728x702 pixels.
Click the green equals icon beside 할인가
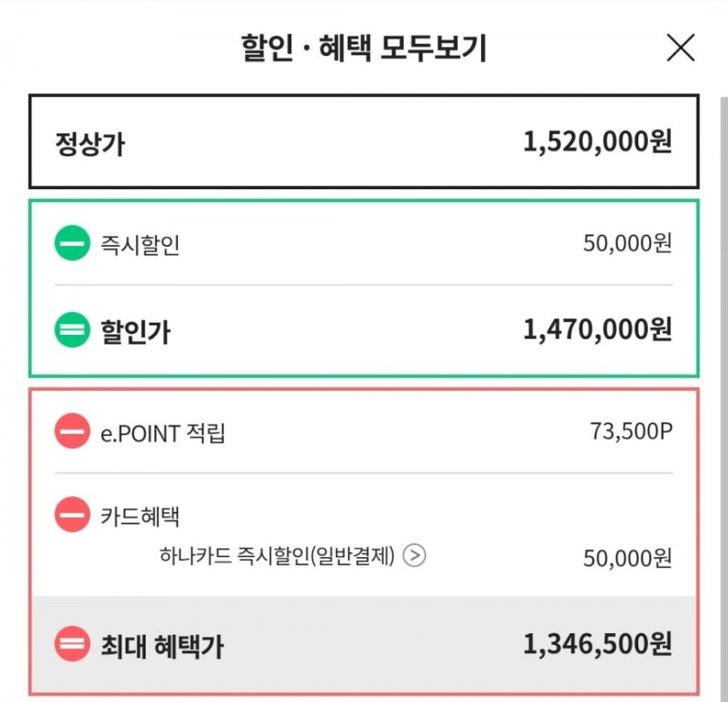point(72,330)
